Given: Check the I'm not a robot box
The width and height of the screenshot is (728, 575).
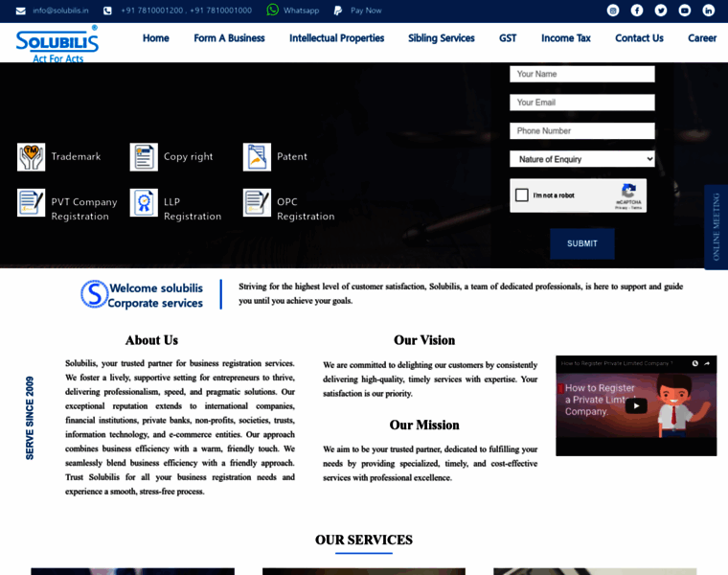Looking at the screenshot, I should tap(522, 195).
